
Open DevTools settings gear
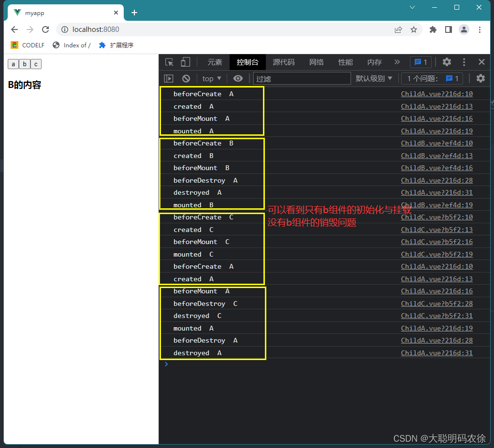(446, 62)
